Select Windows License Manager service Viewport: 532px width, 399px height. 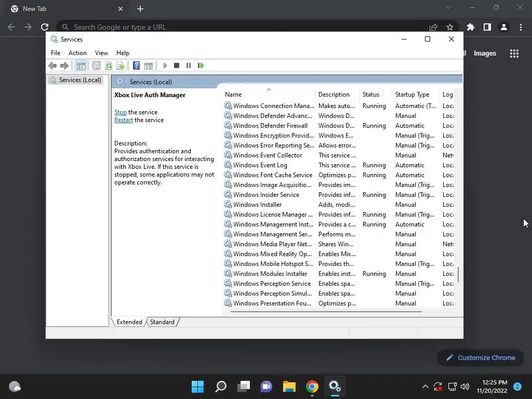point(339,215)
